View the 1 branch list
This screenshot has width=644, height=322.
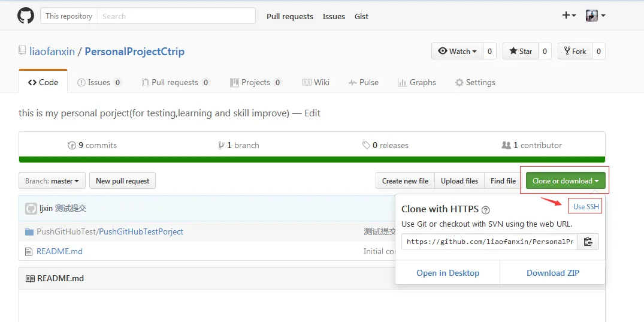(239, 145)
